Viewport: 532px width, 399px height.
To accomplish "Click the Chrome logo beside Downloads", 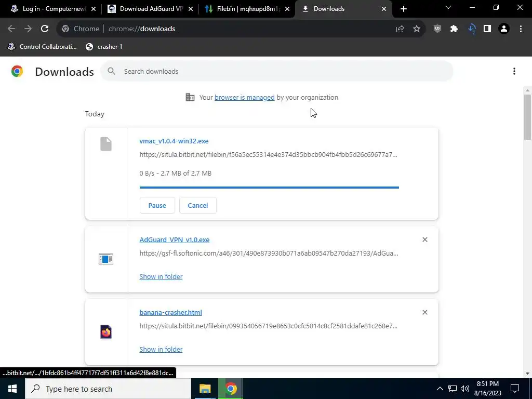I will click(17, 71).
